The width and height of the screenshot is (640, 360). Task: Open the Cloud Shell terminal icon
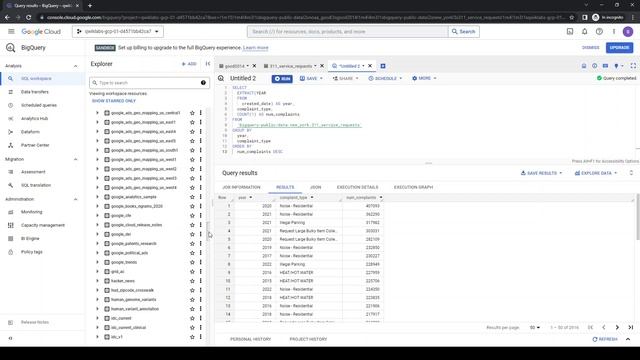[570, 31]
